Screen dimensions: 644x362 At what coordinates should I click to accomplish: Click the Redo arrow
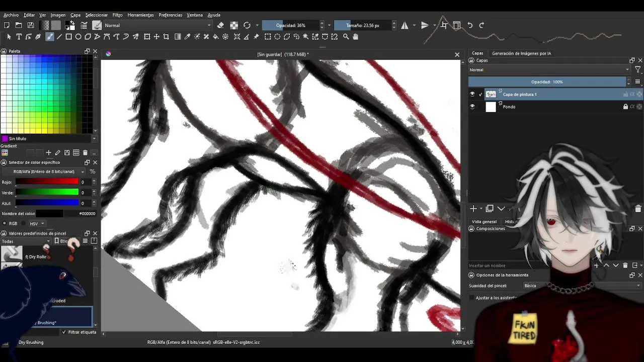pos(481,25)
